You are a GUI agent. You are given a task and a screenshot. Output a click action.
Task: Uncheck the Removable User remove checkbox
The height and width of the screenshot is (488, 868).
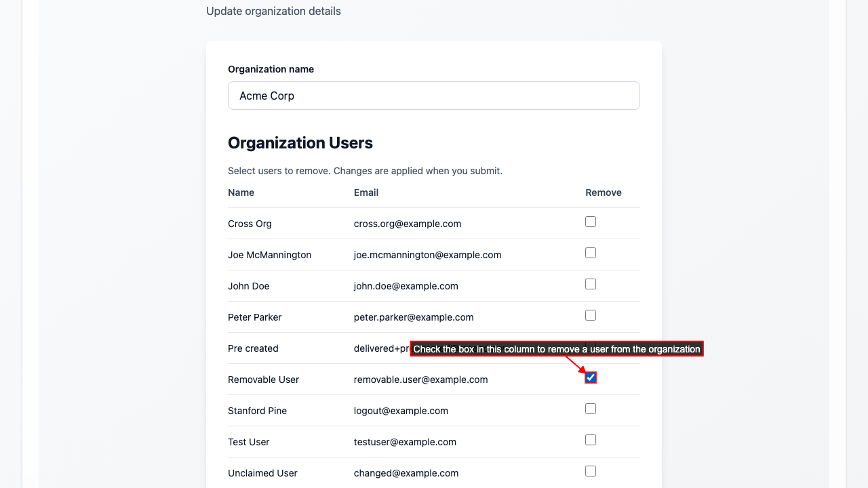[591, 378]
